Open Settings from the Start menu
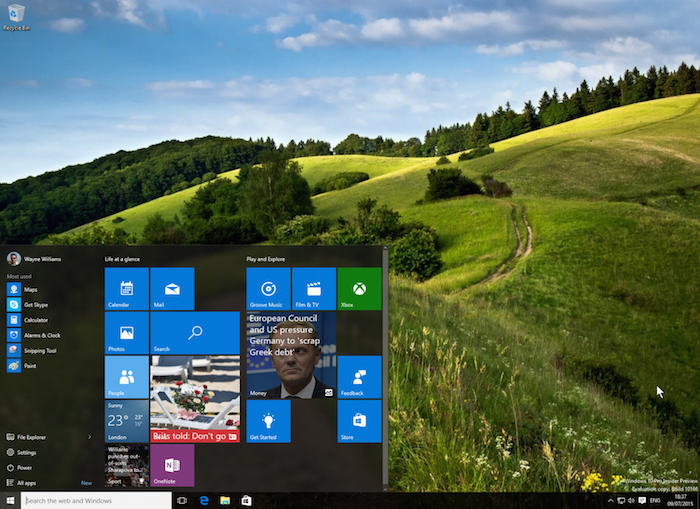This screenshot has height=509, width=700. [26, 452]
